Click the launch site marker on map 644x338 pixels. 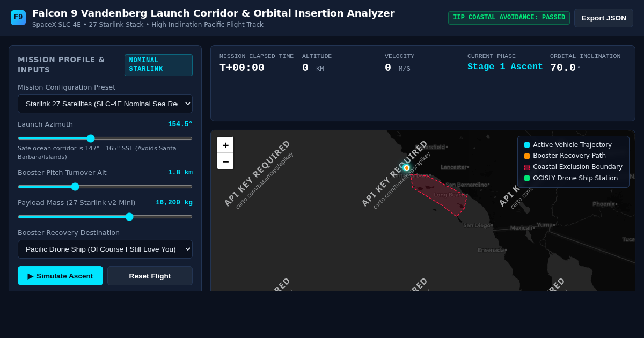tap(407, 168)
